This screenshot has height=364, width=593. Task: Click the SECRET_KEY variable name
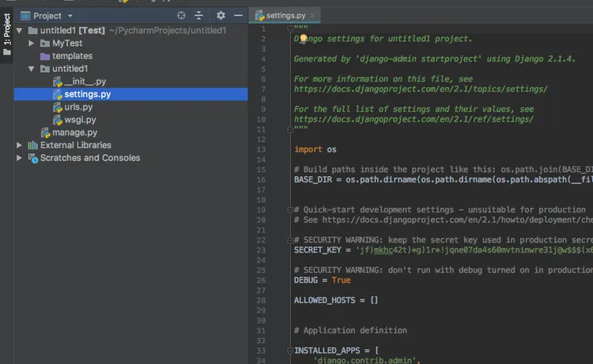coord(317,250)
